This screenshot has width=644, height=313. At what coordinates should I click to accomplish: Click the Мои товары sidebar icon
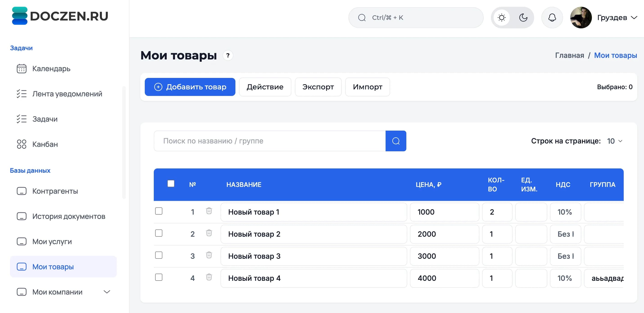pyautogui.click(x=21, y=267)
